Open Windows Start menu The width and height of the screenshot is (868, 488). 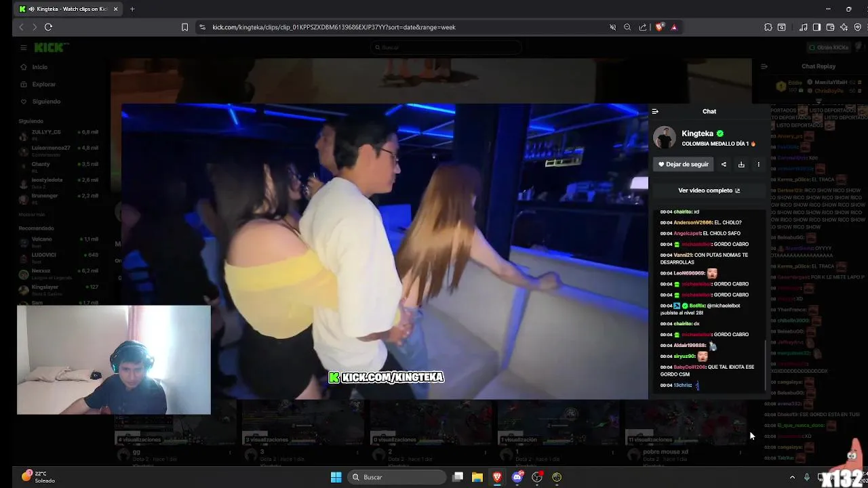tap(336, 477)
